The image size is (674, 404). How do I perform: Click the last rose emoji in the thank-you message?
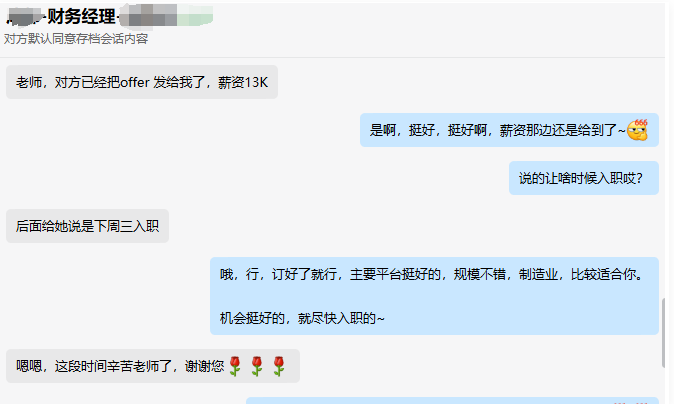279,366
